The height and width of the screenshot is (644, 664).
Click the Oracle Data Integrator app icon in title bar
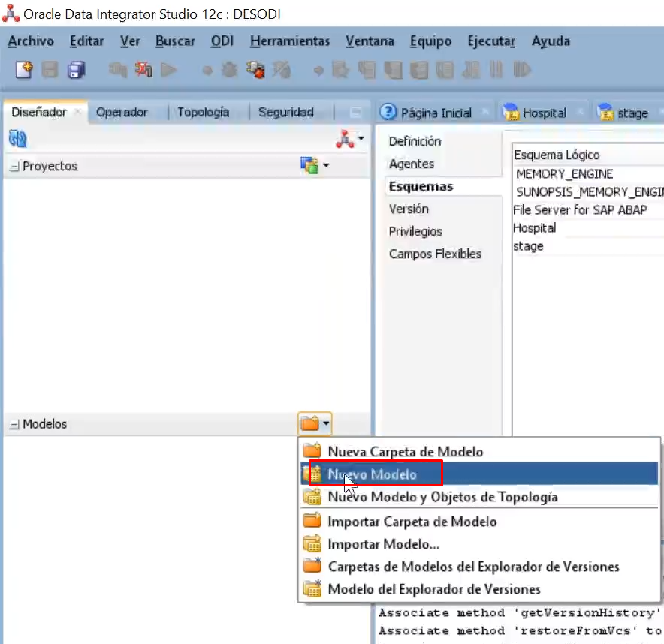point(11,13)
